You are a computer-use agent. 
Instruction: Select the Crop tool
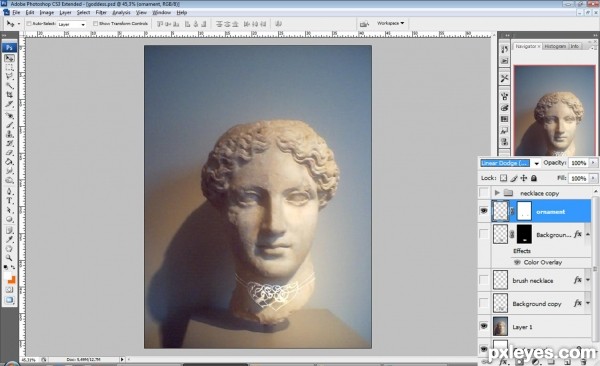[9, 95]
